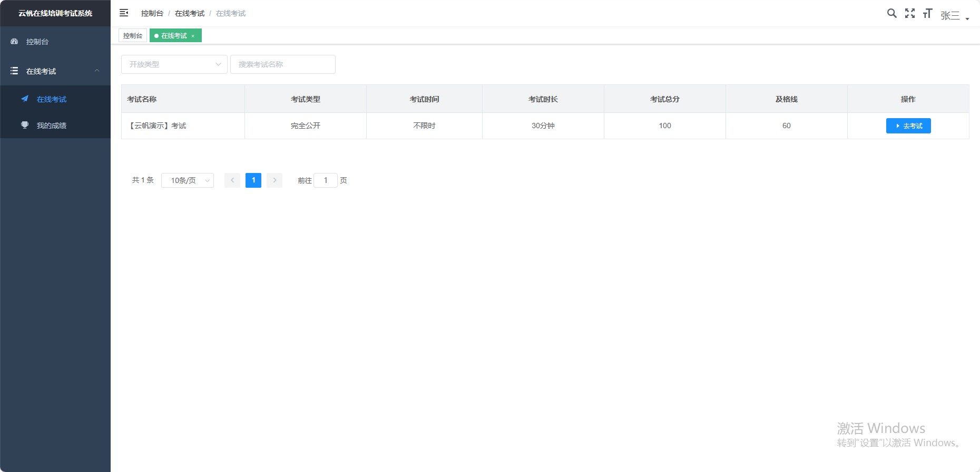Click 控制台 in the breadcrumb
Screen dimensions: 980x472
click(x=152, y=13)
